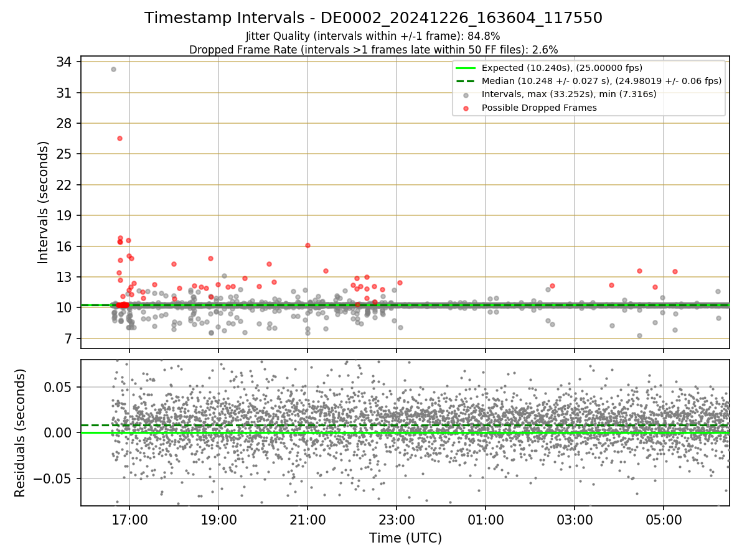Click the 'Jitter Quality' 84.8% subtitle line
This screenshot has height=560, width=747.
click(374, 36)
